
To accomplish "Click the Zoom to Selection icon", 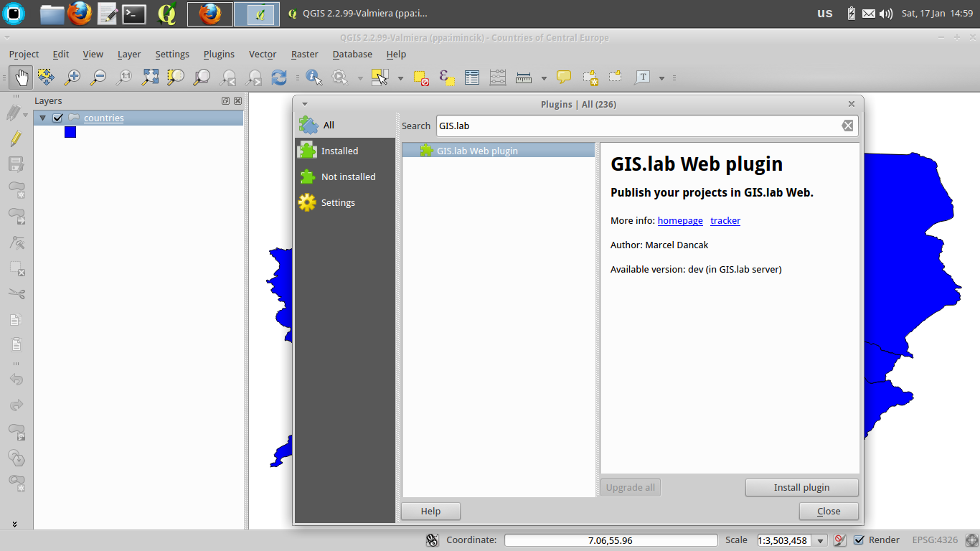I will click(x=176, y=77).
